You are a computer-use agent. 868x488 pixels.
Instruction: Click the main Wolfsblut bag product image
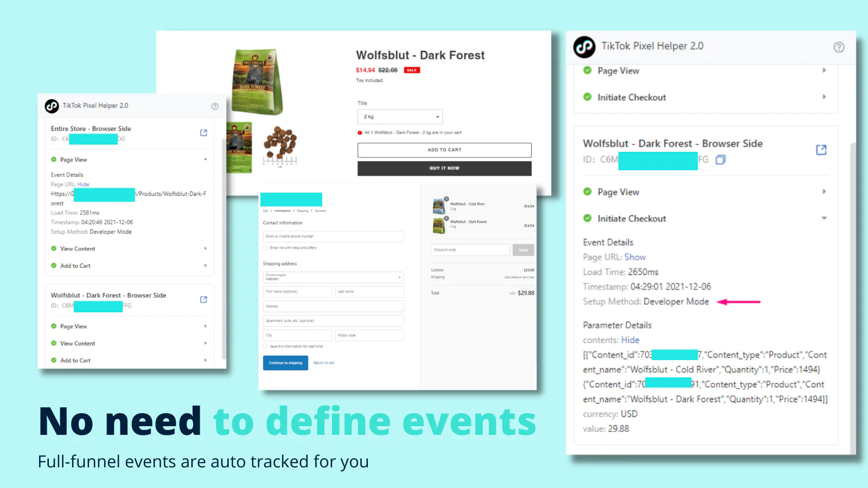[x=257, y=82]
